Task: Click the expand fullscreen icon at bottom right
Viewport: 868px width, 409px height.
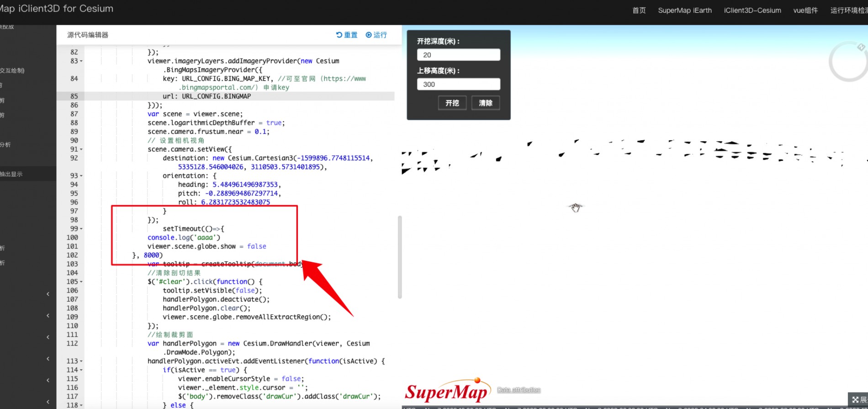Action: [x=855, y=399]
